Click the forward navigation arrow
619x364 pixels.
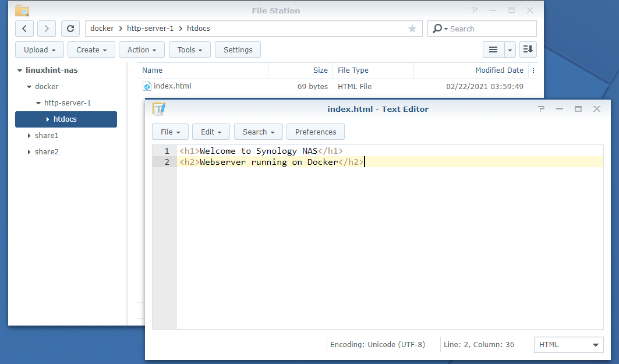(x=47, y=29)
